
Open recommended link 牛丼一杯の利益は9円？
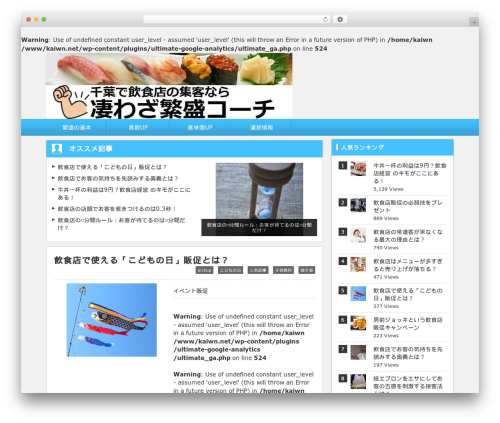click(124, 193)
